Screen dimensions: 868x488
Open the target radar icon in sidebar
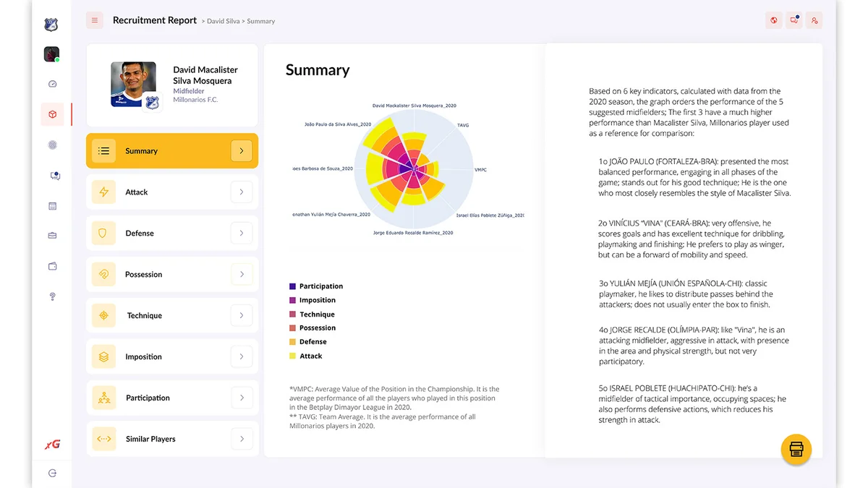tap(51, 144)
